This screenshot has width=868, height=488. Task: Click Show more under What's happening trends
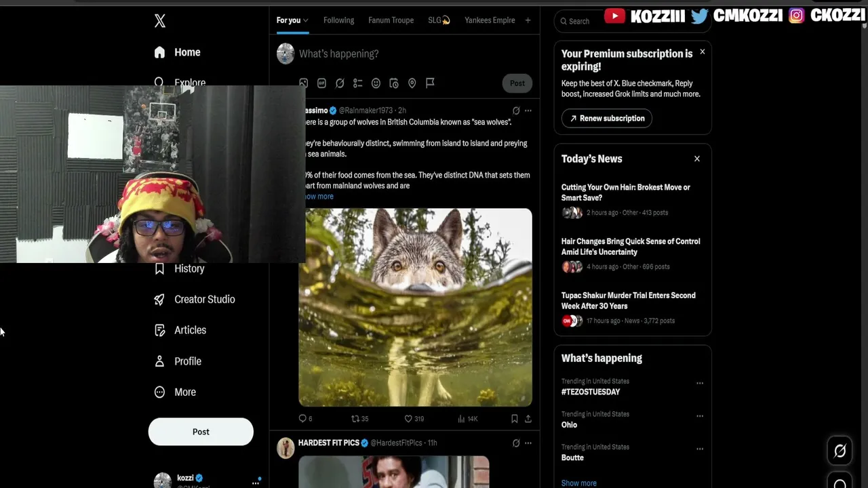tap(579, 483)
